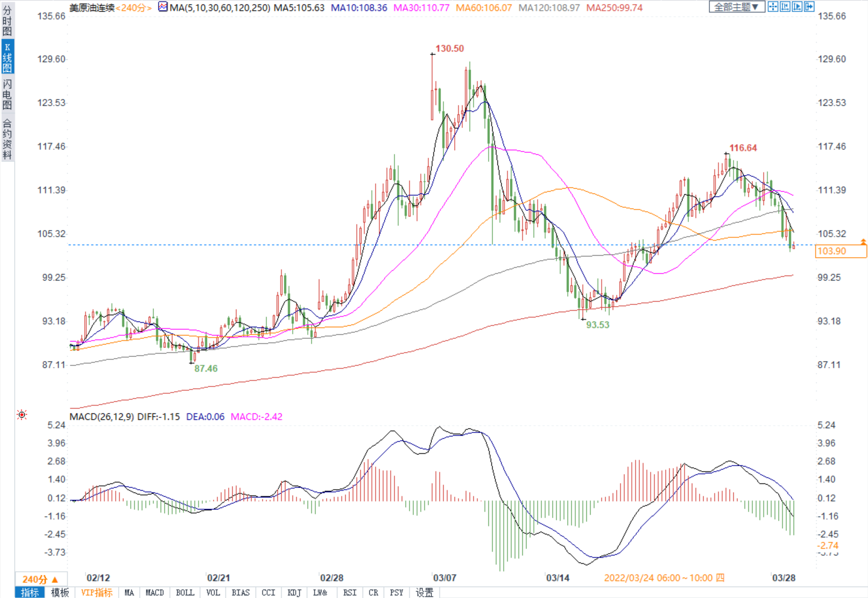
Task: Open the 全部主题 theme dropdown
Action: 736,7
